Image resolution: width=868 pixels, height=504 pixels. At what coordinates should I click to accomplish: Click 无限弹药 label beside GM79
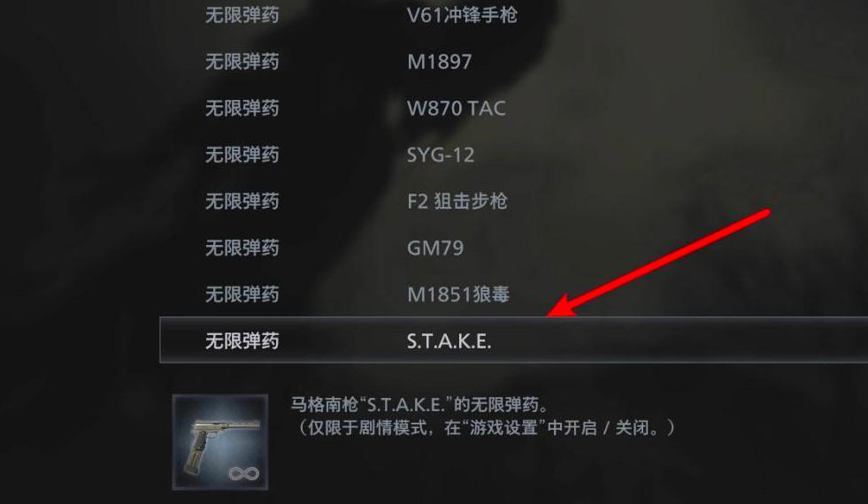(x=242, y=248)
